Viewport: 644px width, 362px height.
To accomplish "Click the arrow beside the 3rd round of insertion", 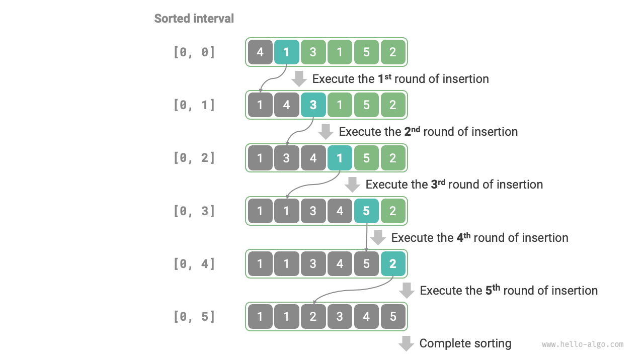I will coord(353,185).
